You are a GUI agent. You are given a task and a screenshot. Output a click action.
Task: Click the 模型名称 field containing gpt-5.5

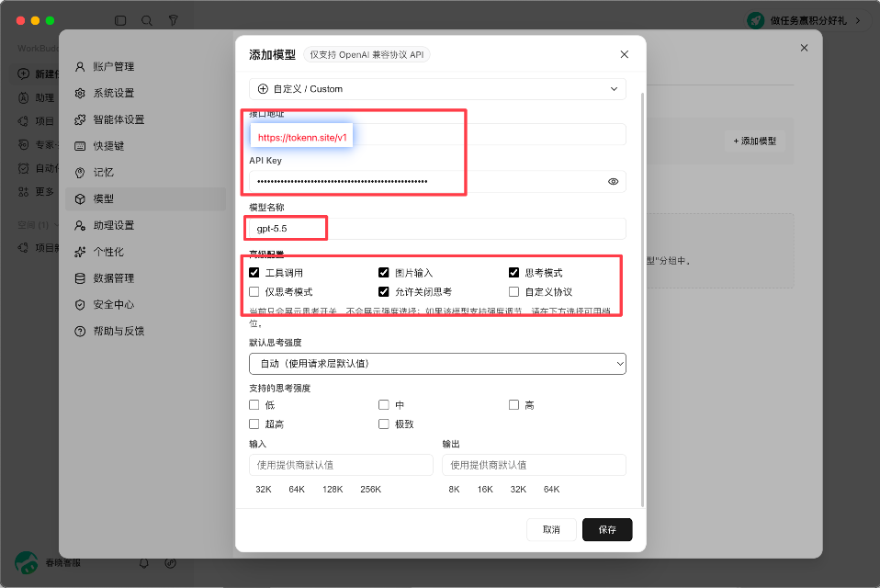[x=437, y=229]
